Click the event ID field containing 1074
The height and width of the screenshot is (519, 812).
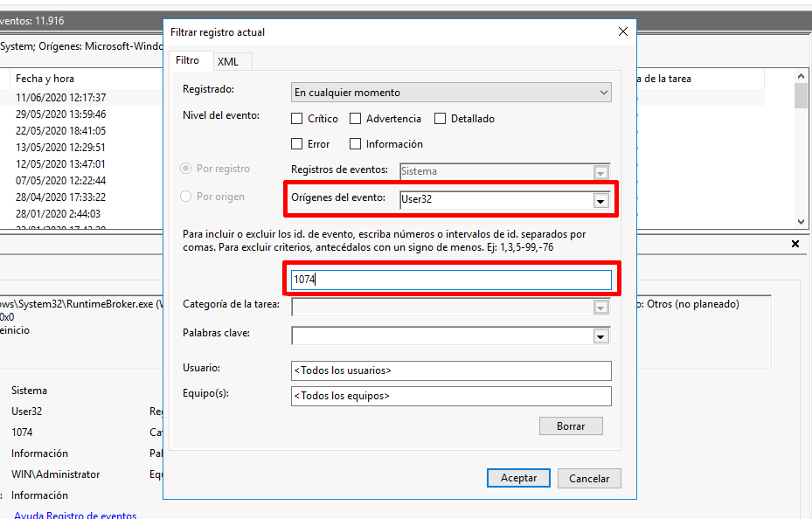pos(450,278)
